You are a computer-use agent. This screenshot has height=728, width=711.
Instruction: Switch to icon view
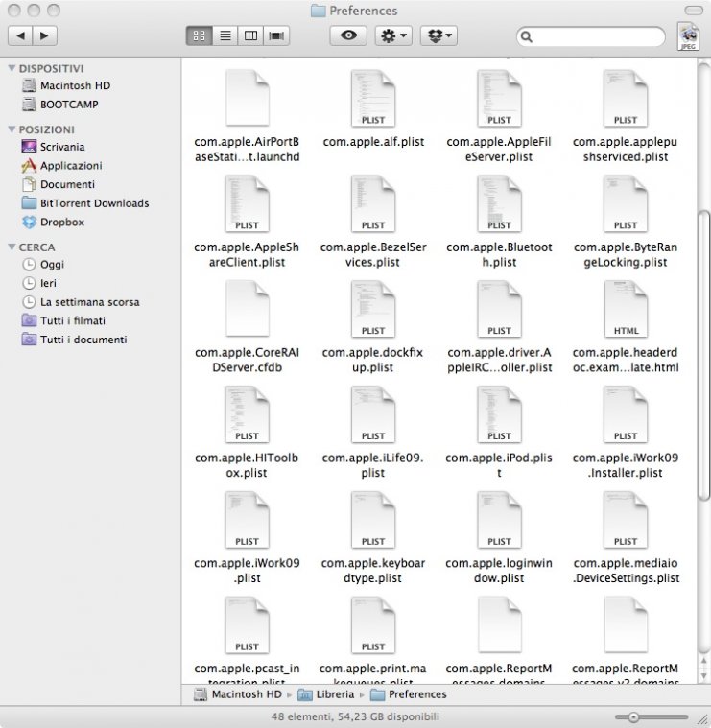[200, 35]
